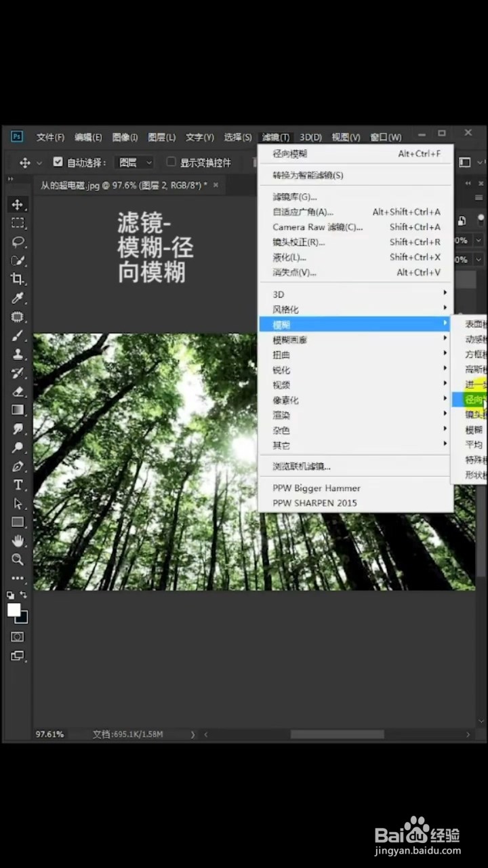Expand the toolbox with the double-arrow
488x868 pixels.
click(10, 179)
